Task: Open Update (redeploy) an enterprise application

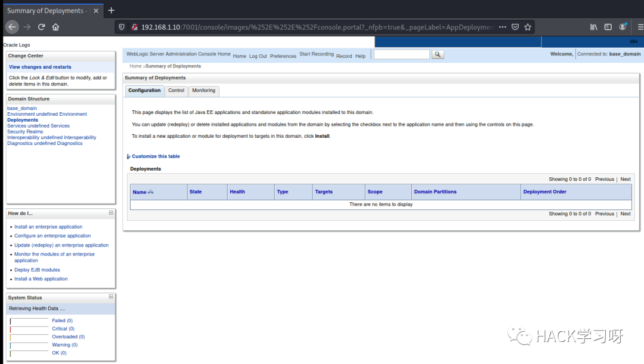Action: (61, 245)
